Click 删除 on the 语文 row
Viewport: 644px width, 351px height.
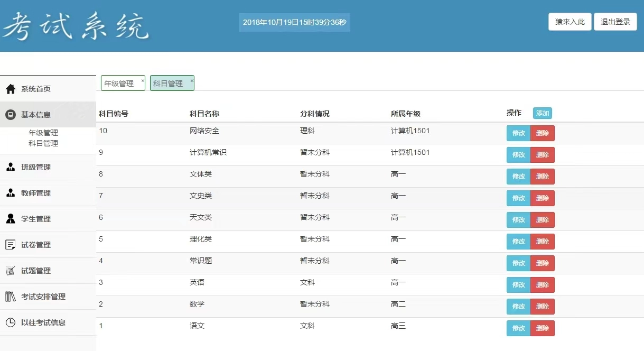pyautogui.click(x=543, y=328)
